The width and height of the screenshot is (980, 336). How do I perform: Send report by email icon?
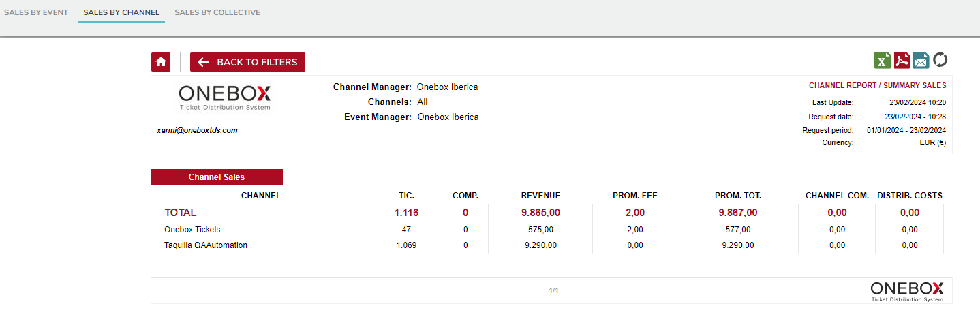[x=921, y=60]
